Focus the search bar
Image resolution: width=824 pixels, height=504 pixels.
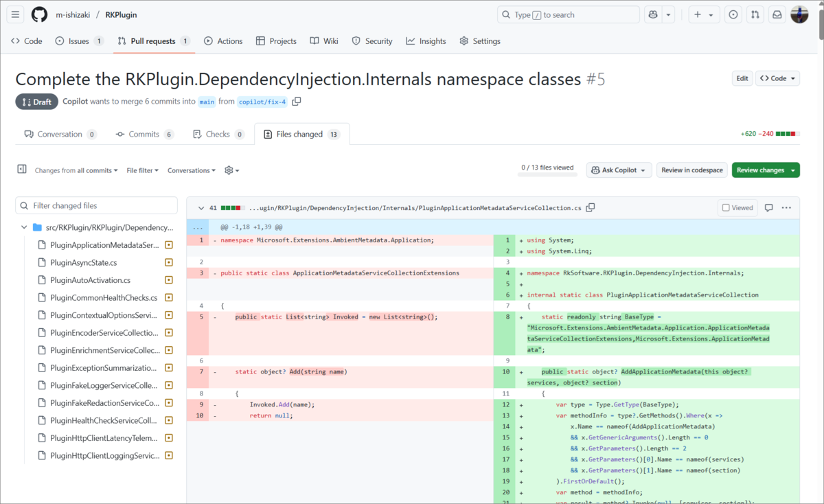click(569, 14)
